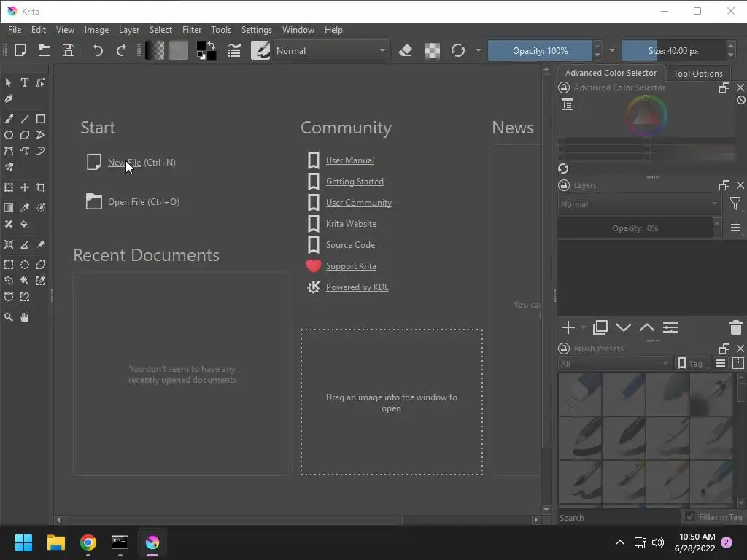
Task: Select the Text tool
Action: pyautogui.click(x=24, y=82)
